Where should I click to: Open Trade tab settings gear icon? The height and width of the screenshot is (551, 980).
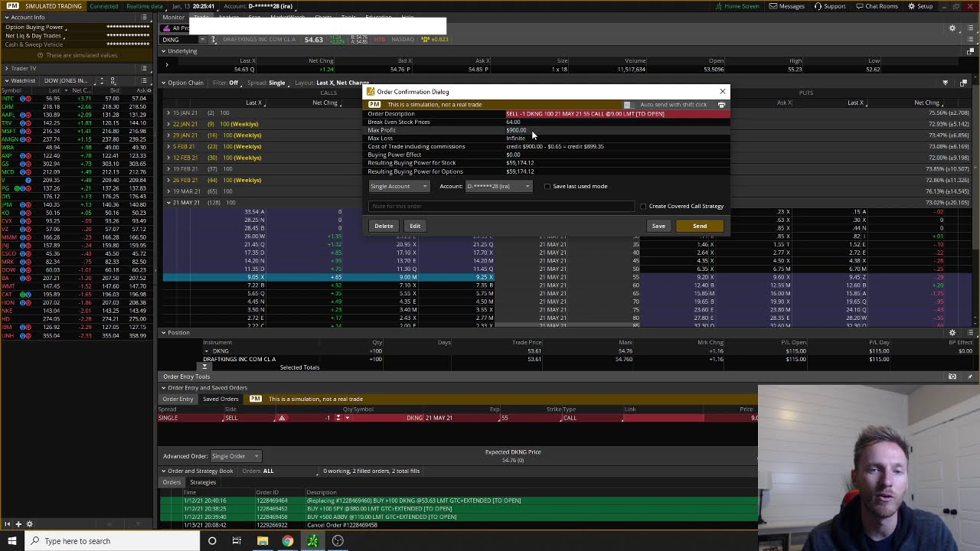(x=952, y=28)
